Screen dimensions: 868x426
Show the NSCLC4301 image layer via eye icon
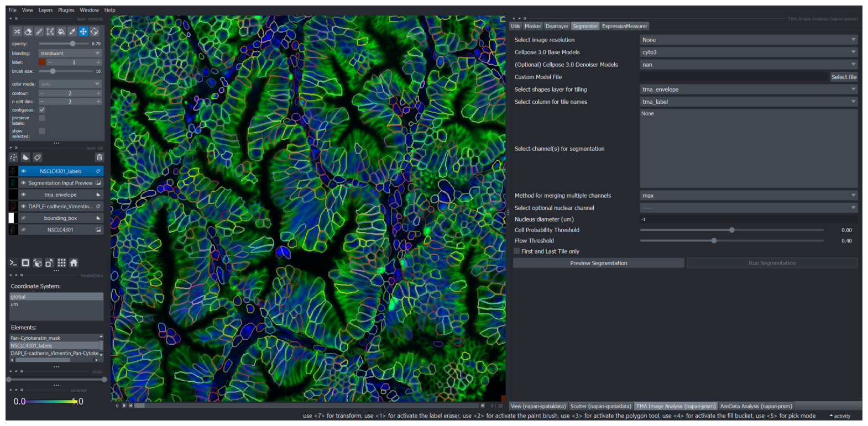(23, 229)
